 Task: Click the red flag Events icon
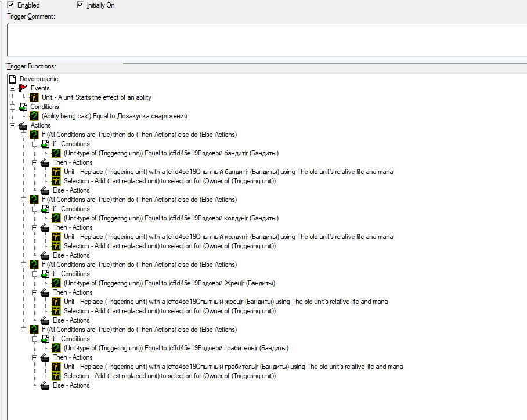click(23, 88)
